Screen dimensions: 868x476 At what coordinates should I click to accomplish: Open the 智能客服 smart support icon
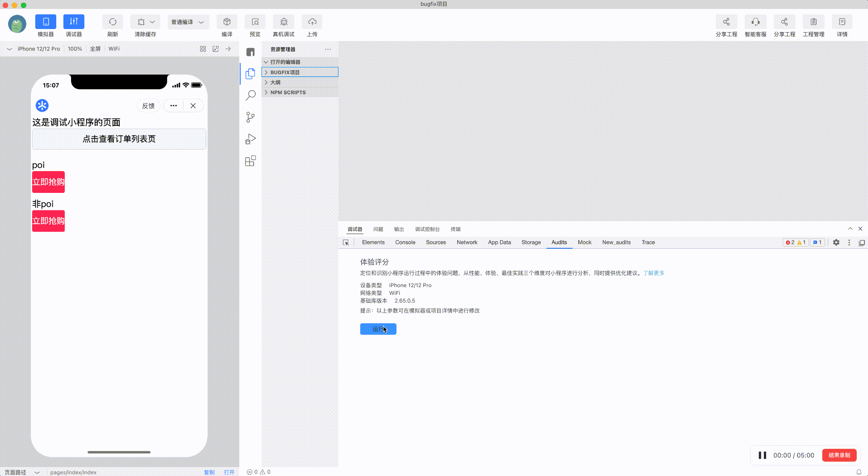pos(755,22)
